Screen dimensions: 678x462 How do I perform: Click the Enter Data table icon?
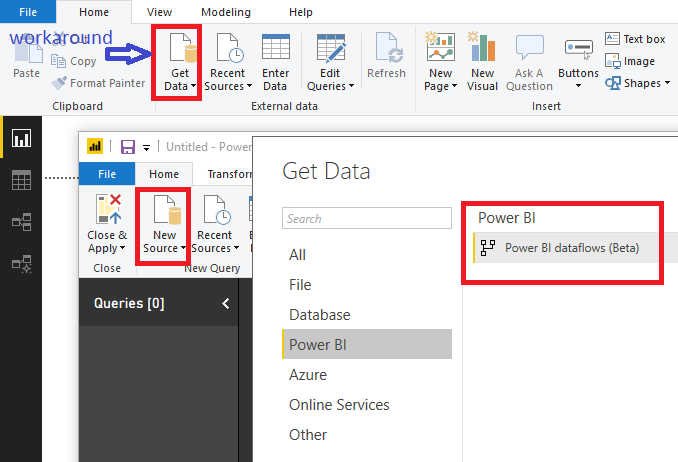[x=276, y=47]
